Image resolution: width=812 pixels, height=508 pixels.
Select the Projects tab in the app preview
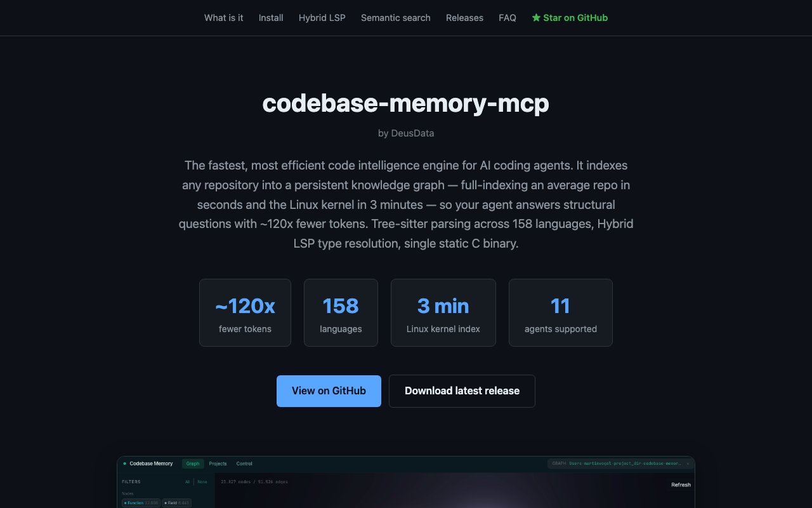(x=218, y=464)
